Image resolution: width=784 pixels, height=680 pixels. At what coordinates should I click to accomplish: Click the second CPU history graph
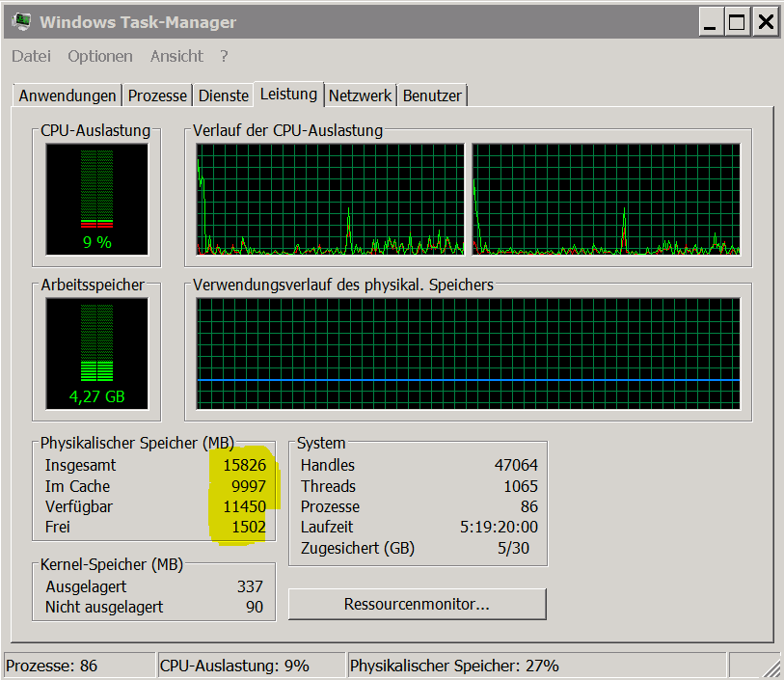(606, 200)
